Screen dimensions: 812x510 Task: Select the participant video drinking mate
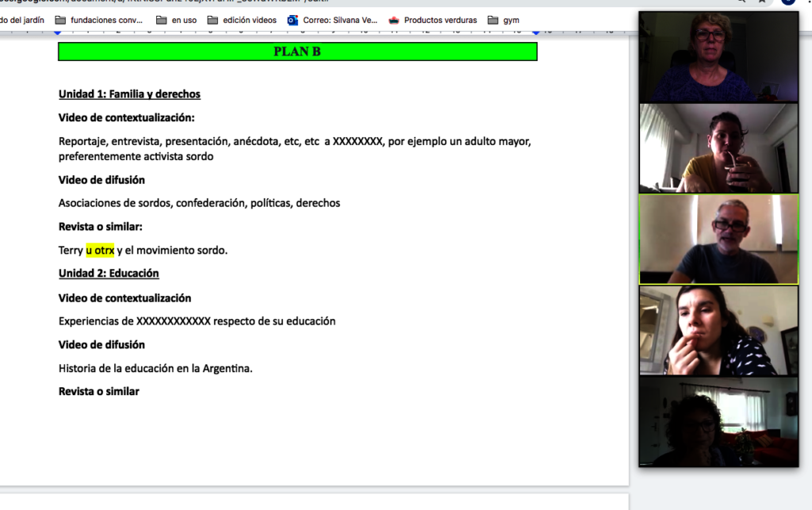(x=718, y=148)
